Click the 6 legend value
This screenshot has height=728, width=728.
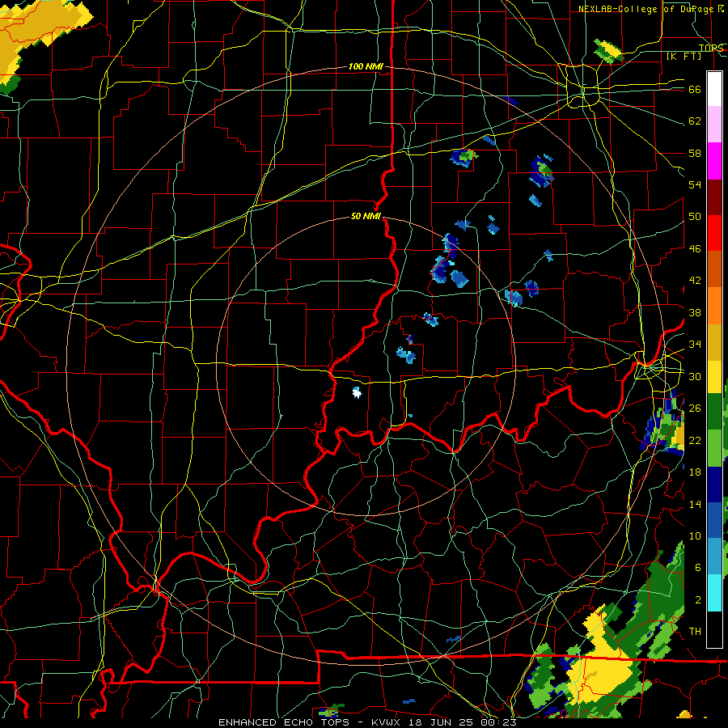click(x=697, y=568)
